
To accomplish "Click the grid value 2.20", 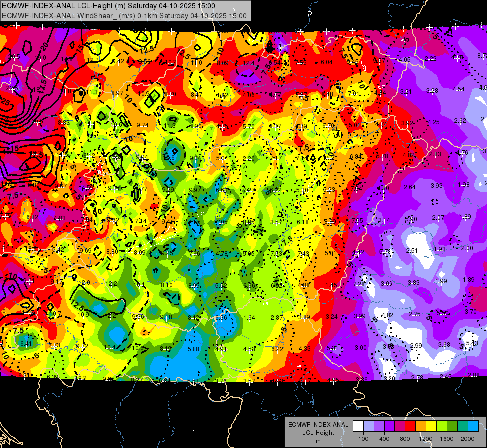I will point(248,159).
